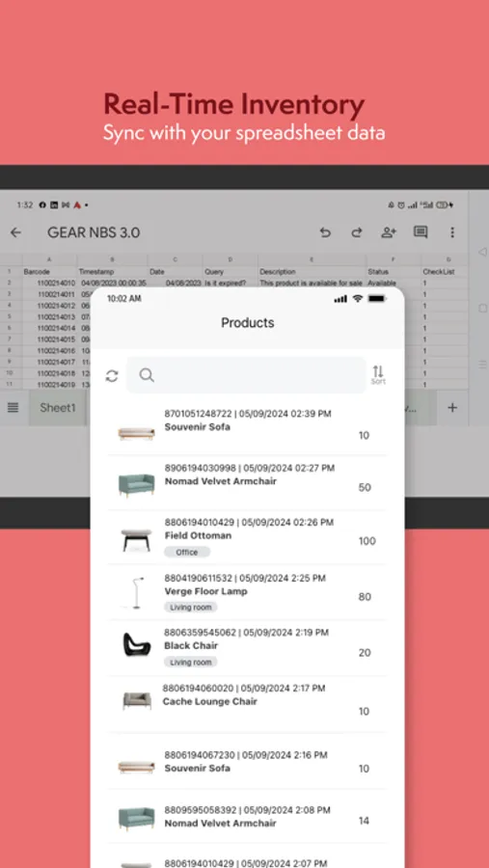Open Black Chair product thumbnail
The image size is (489, 868).
pyautogui.click(x=136, y=644)
